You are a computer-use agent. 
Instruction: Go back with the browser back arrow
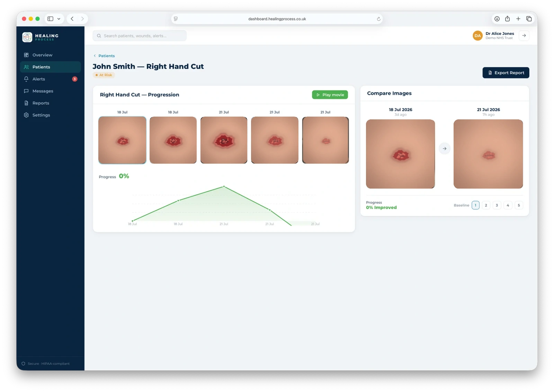72,19
